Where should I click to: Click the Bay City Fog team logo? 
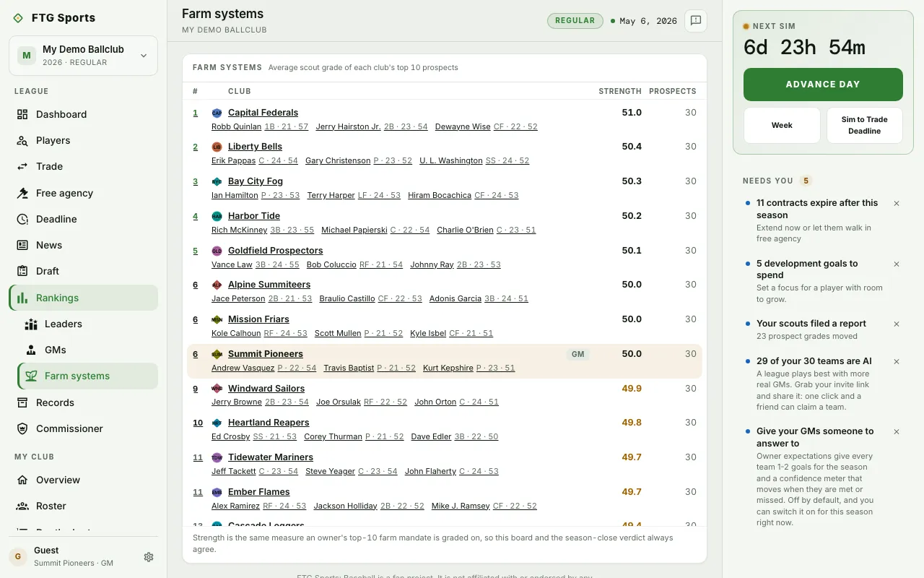coord(217,182)
